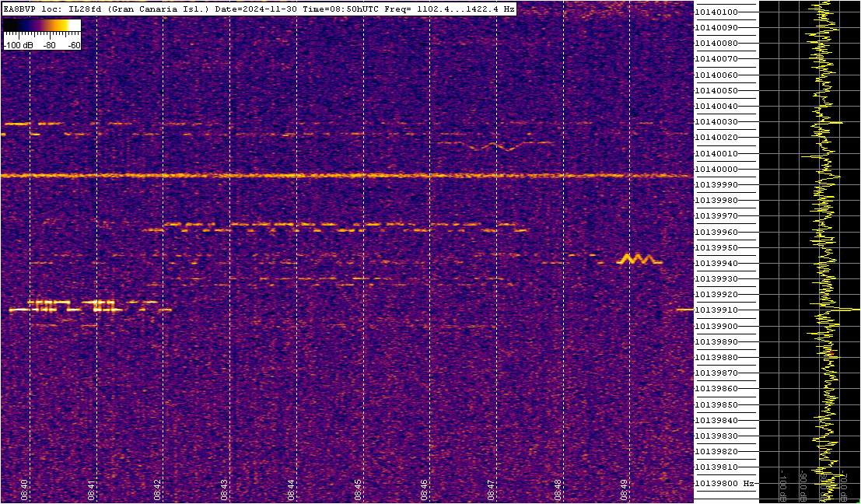The image size is (861, 504).
Task: Select frequency label 10139820
Action: tap(716, 452)
